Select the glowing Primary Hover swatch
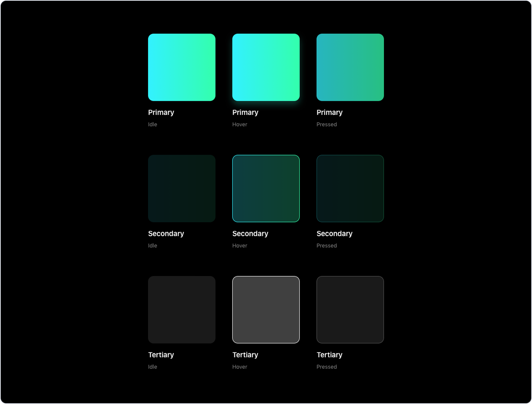Viewport: 532px width, 404px height. [x=266, y=67]
